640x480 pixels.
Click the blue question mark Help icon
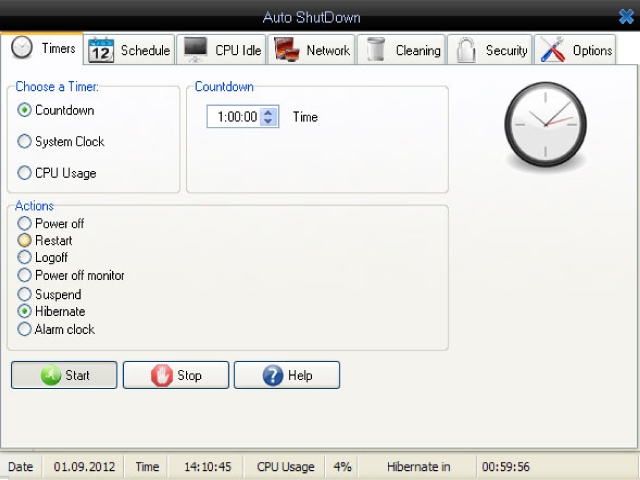click(273, 375)
